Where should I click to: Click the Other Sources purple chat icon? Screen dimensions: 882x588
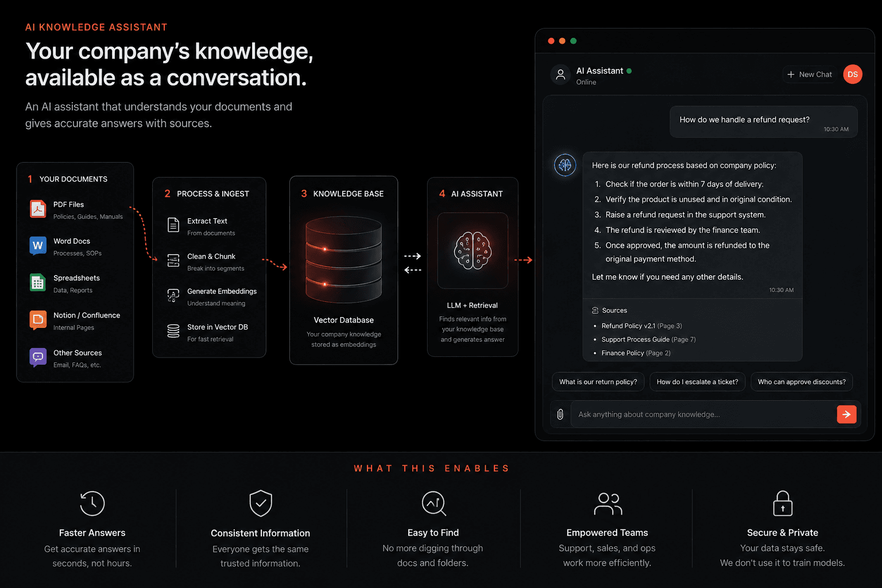coord(38,357)
